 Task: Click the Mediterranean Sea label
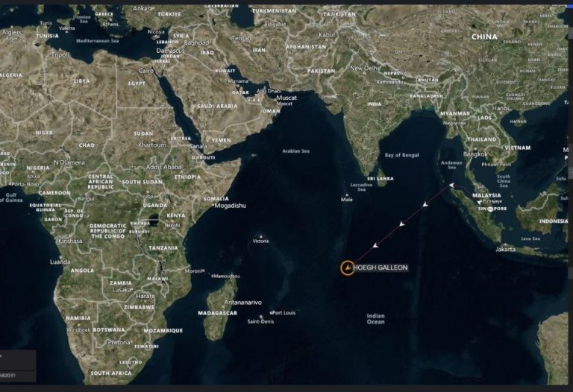coord(97,41)
